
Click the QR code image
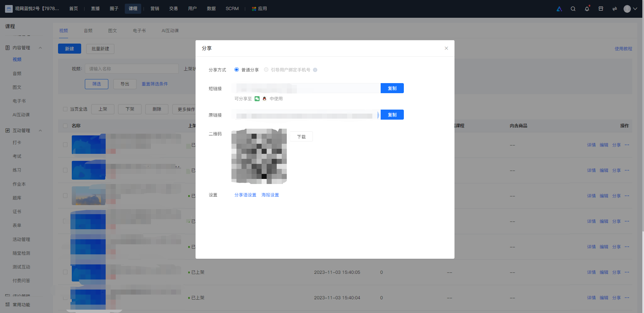point(259,156)
